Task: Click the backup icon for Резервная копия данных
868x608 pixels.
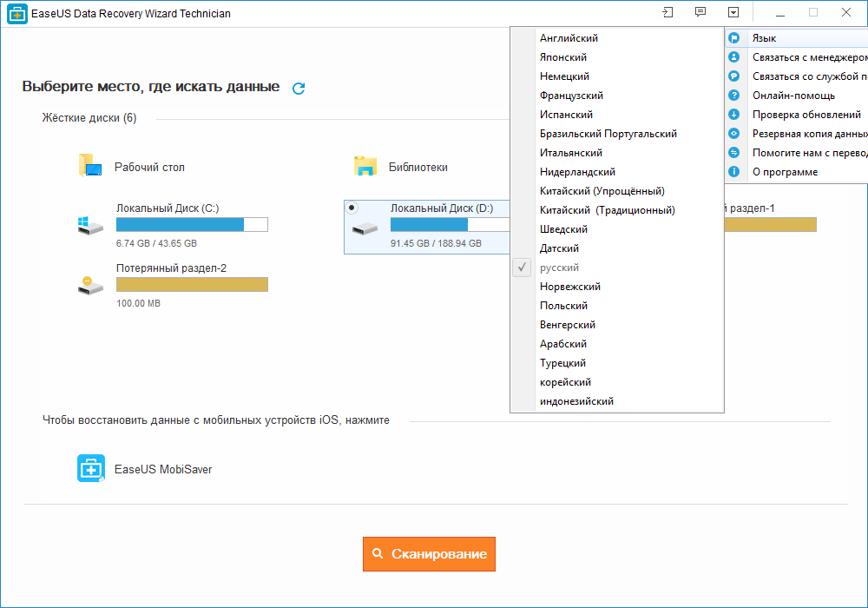Action: tap(734, 134)
